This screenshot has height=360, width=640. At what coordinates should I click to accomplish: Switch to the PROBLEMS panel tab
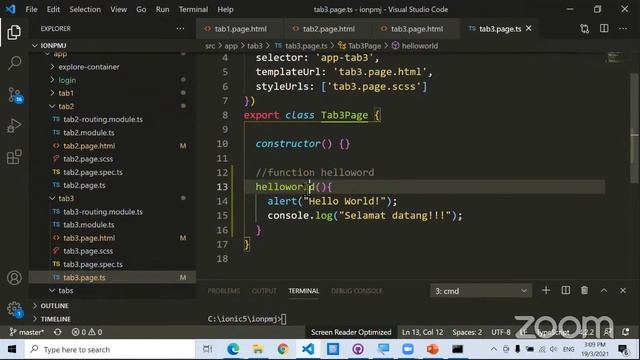tap(224, 291)
